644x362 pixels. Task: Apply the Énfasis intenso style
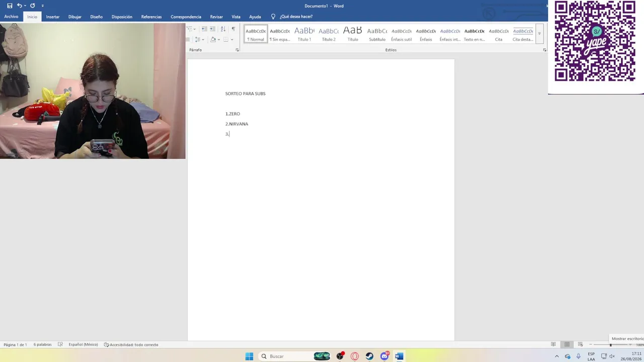pos(450,34)
